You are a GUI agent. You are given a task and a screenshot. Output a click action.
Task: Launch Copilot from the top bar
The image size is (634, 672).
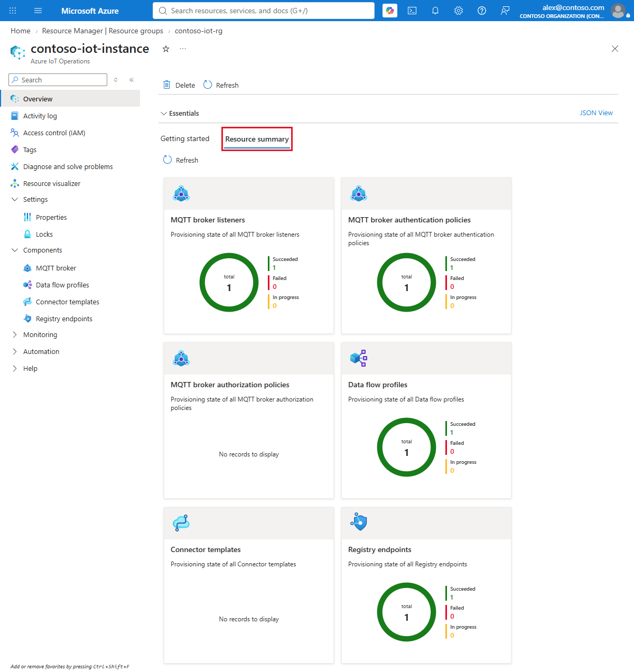tap(390, 11)
